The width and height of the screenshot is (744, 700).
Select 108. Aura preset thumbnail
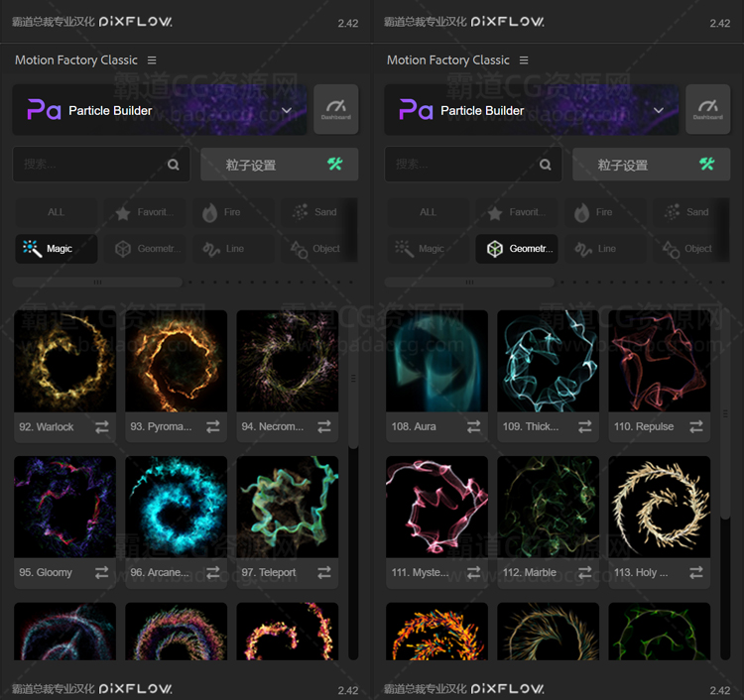tap(437, 361)
